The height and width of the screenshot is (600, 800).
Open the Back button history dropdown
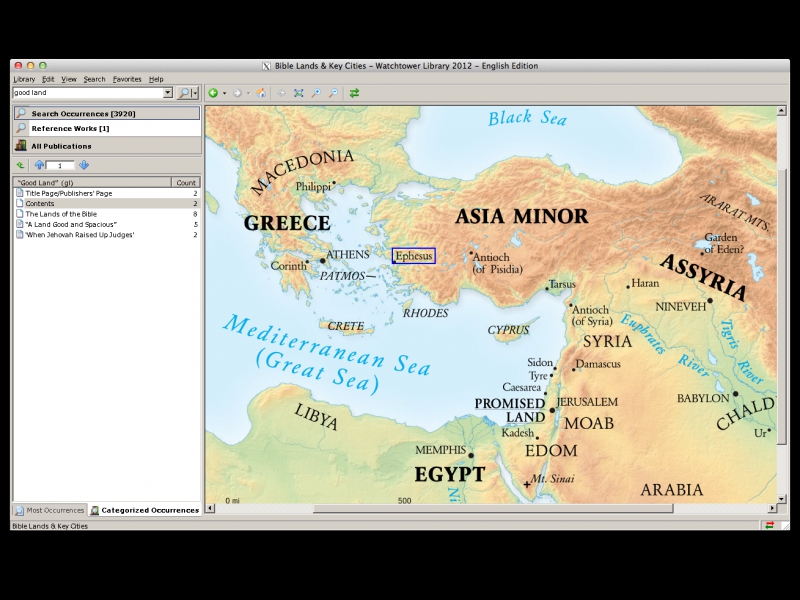pyautogui.click(x=224, y=93)
